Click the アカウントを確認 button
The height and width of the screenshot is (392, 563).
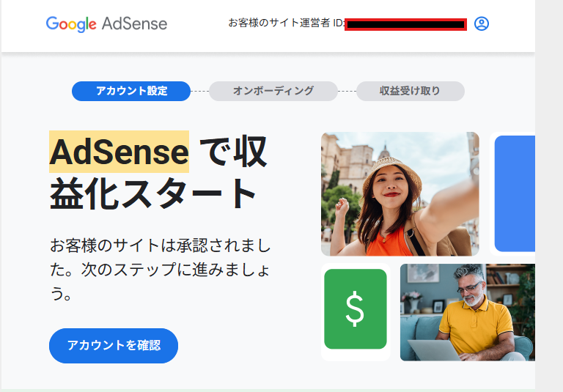click(x=114, y=346)
